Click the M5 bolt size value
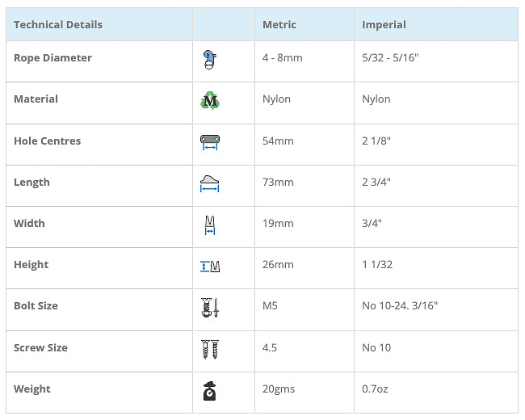 (271, 306)
